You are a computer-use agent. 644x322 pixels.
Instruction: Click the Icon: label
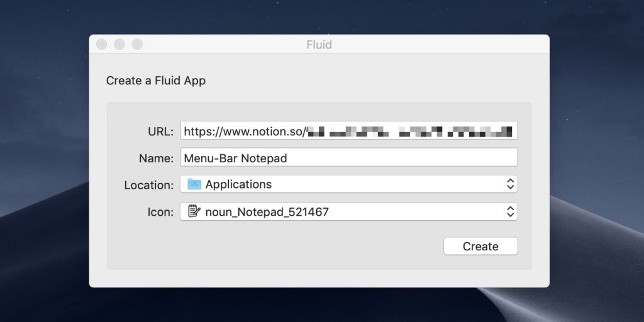click(x=160, y=213)
